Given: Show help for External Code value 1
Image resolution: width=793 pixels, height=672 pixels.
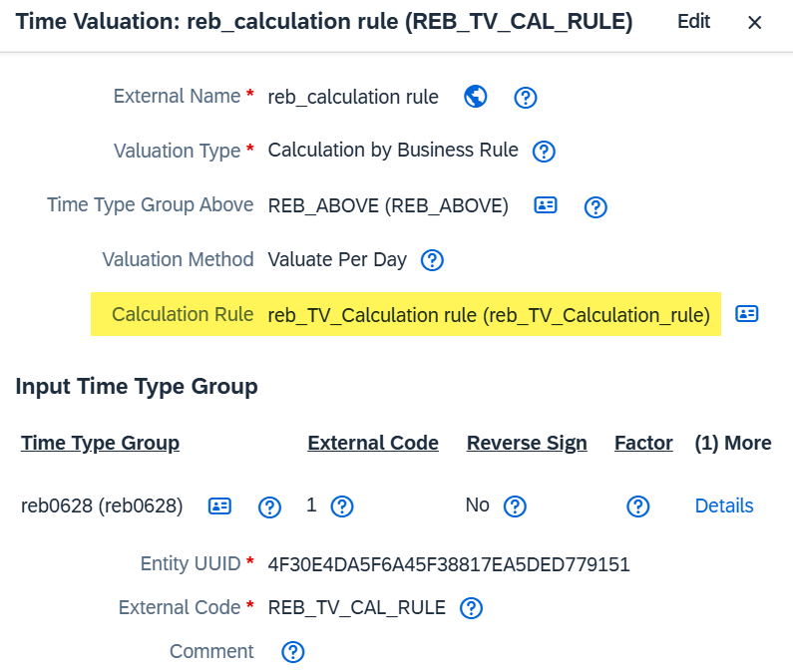Looking at the screenshot, I should point(342,506).
